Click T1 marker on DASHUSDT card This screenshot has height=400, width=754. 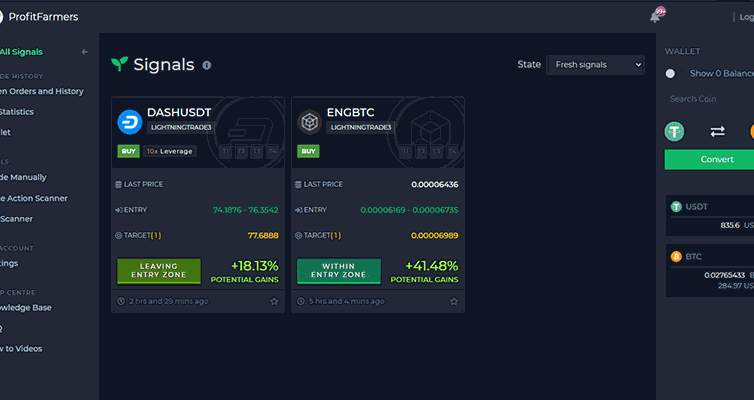226,151
